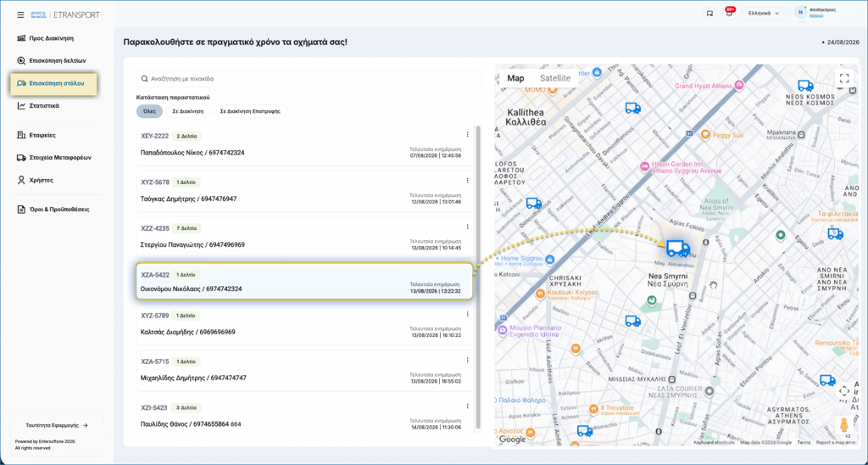Click map camera controls icon
Screen dimensions: 868x465
pos(843,390)
